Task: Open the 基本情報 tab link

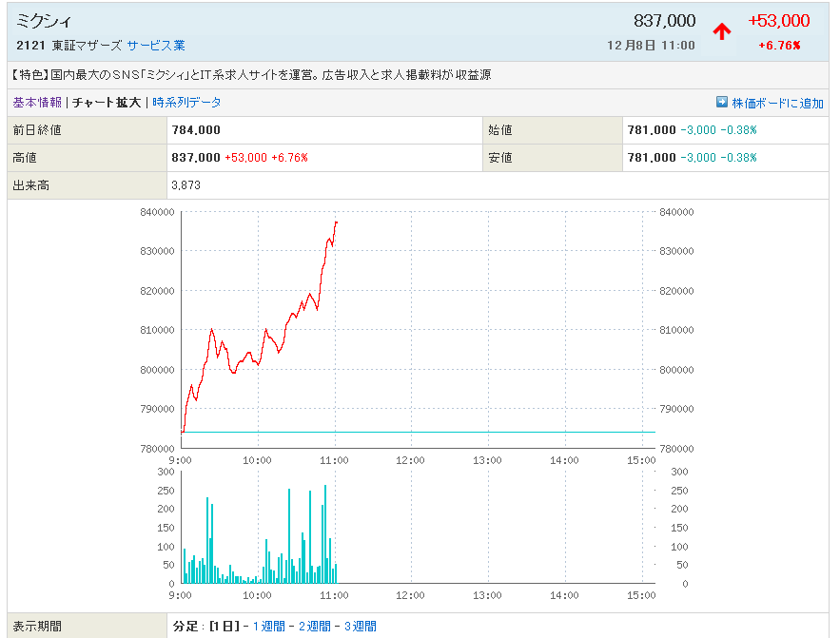Action: [x=37, y=103]
